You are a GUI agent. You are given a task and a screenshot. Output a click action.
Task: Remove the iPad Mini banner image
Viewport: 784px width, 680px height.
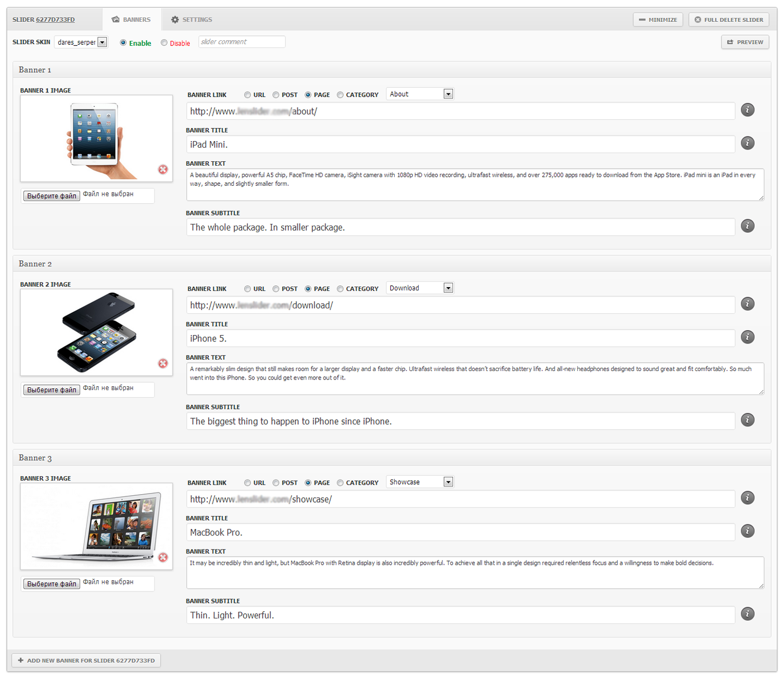point(163,170)
